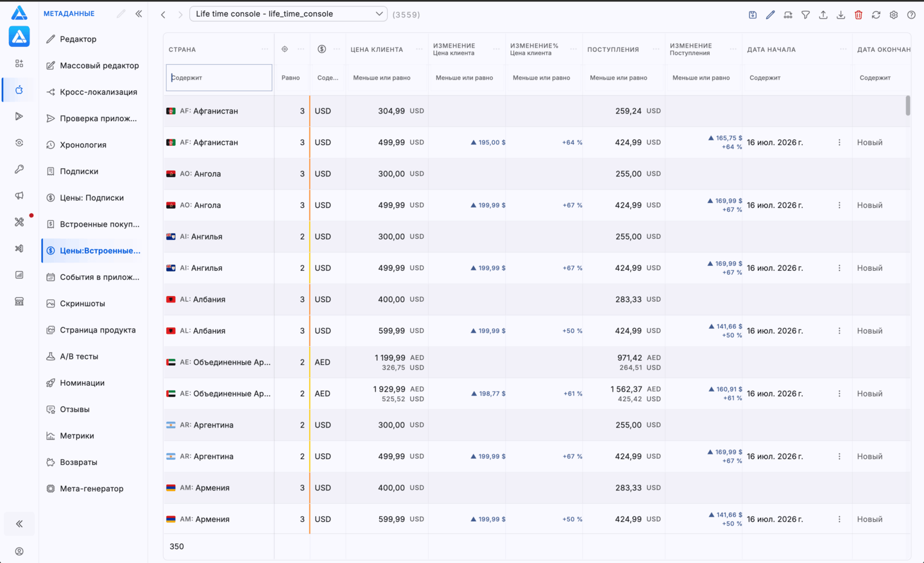Open the Страна column options menu

pos(264,49)
